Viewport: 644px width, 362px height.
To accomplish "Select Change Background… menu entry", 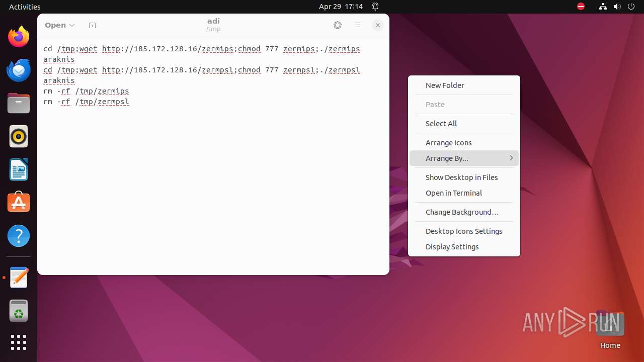I will (464, 212).
